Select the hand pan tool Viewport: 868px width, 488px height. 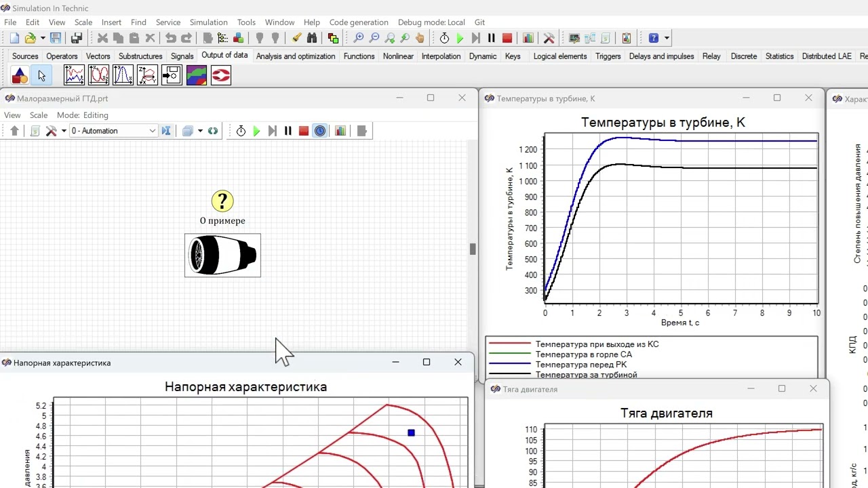coord(420,38)
